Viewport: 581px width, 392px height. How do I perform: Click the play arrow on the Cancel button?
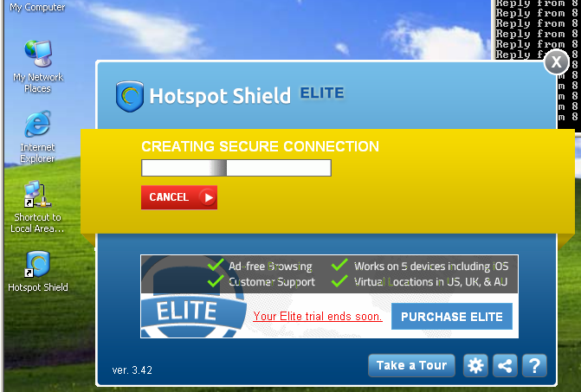point(208,197)
